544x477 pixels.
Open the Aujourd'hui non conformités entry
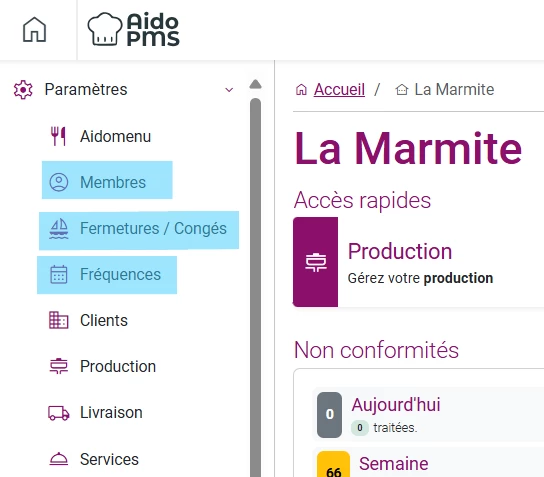(x=428, y=414)
